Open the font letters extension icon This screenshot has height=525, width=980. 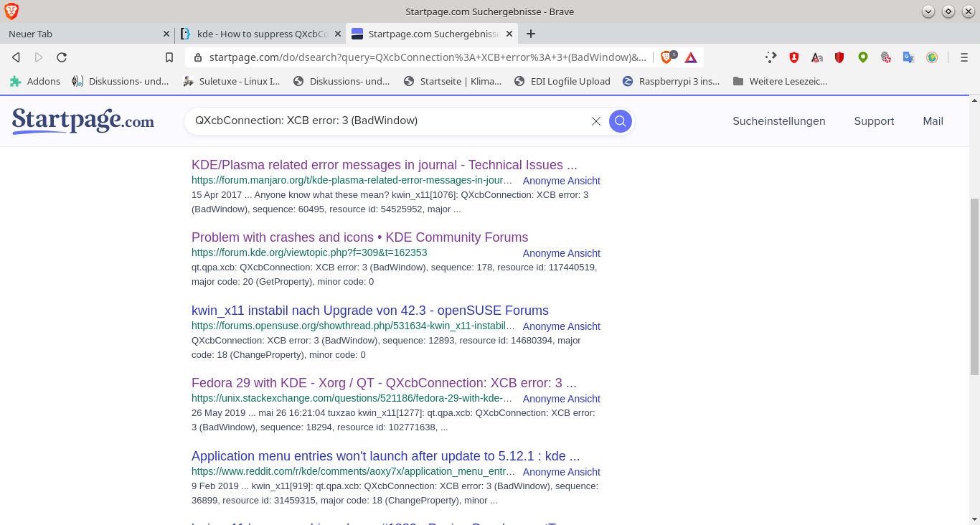pyautogui.click(x=817, y=57)
